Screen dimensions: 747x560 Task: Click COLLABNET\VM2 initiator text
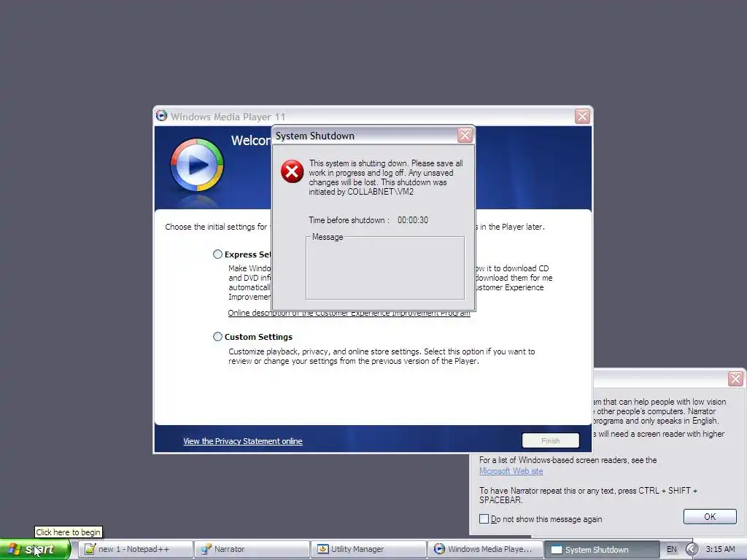pyautogui.click(x=380, y=192)
